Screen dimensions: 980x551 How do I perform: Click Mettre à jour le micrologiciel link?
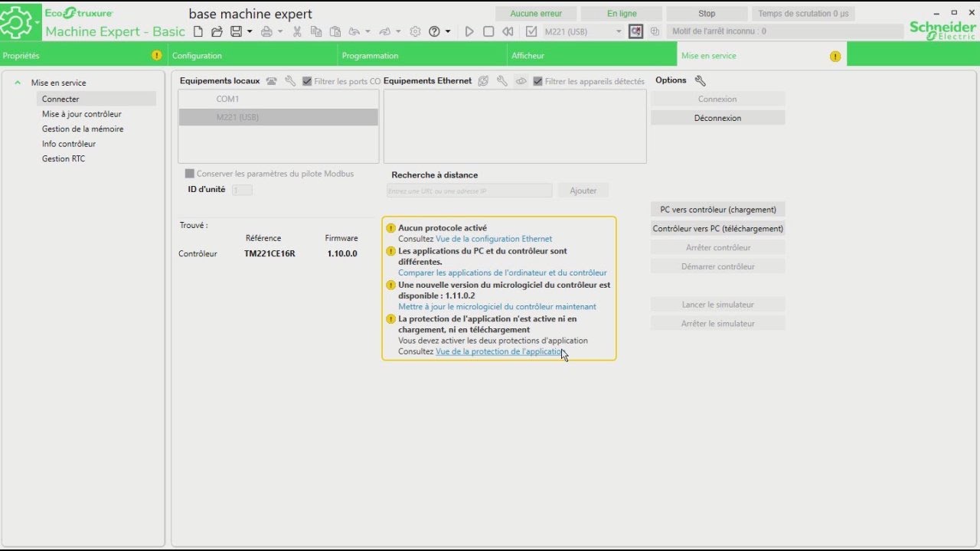tap(497, 307)
